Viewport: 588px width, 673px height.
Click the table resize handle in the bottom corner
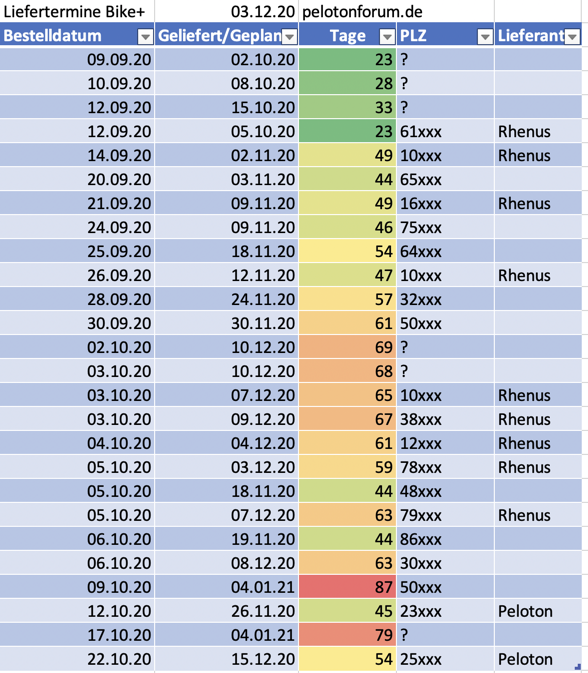click(577, 667)
